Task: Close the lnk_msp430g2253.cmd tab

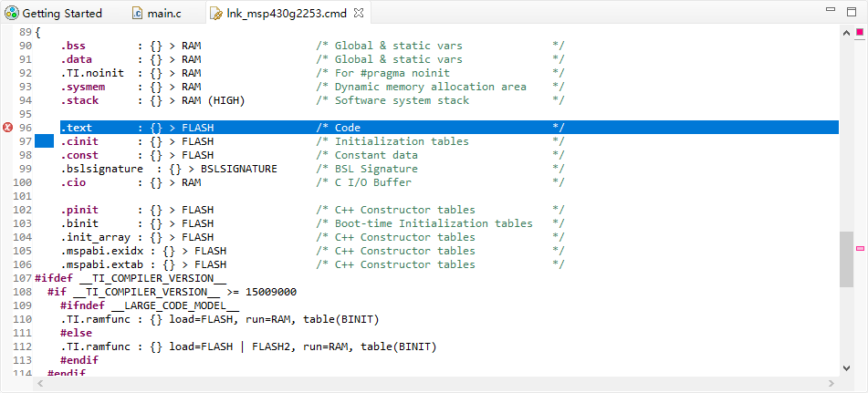Action: pyautogui.click(x=358, y=14)
